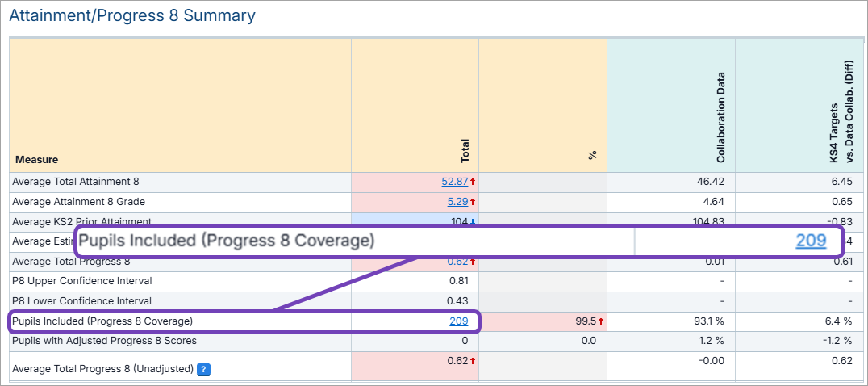Open help icon beside Average Total Progress 8 (Unadjusted)

(204, 369)
